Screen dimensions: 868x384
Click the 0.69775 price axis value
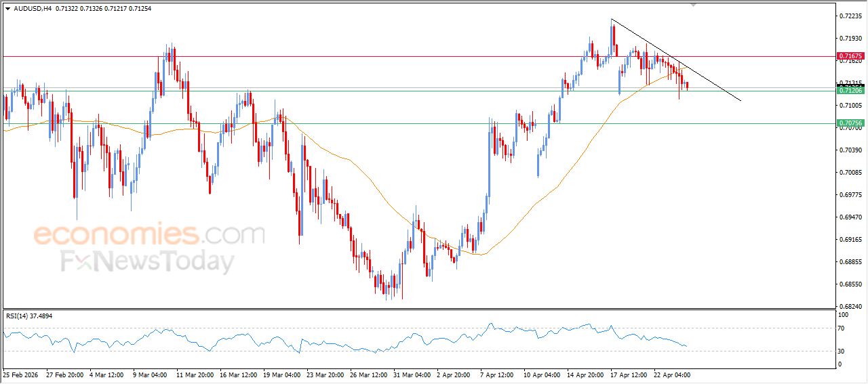(850, 194)
